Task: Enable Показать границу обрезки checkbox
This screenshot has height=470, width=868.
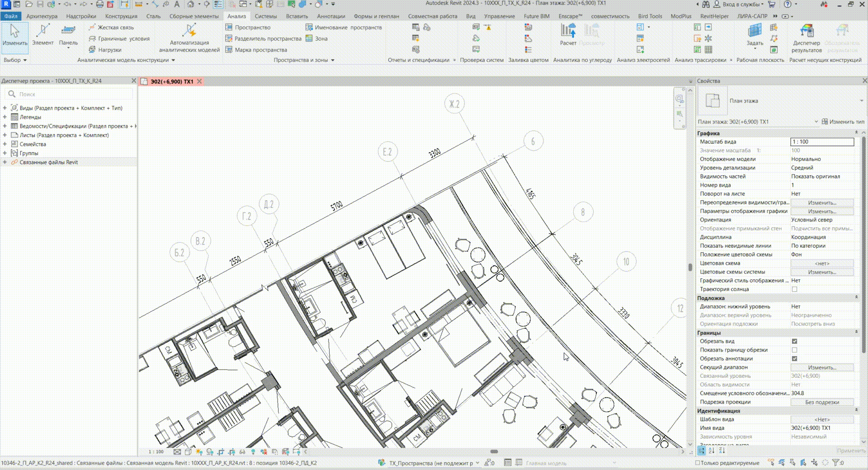Action: pos(794,350)
